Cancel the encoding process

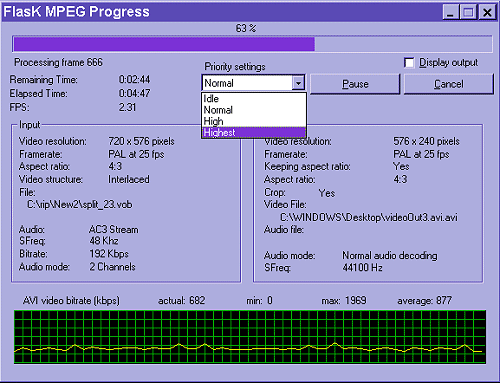[449, 84]
